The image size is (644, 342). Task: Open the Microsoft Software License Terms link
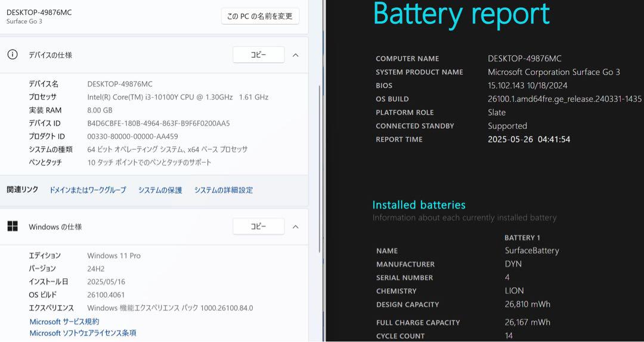point(82,333)
